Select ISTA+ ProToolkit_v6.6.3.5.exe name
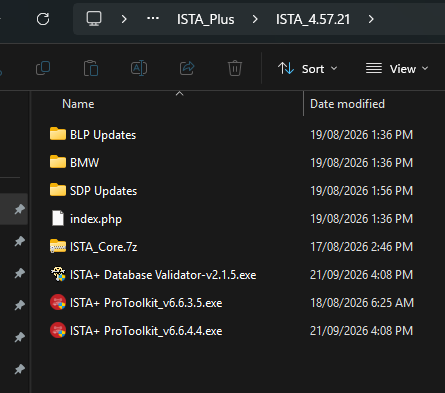The height and width of the screenshot is (393, 445). (x=146, y=303)
